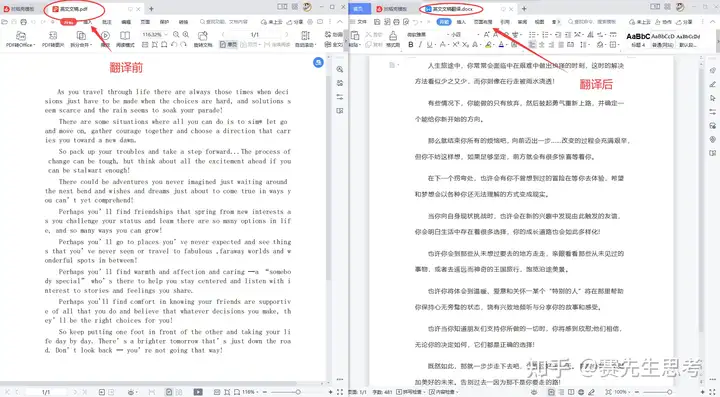Click 格式刷 format painter in Word window
This screenshot has width=720, height=397.
coord(393,39)
